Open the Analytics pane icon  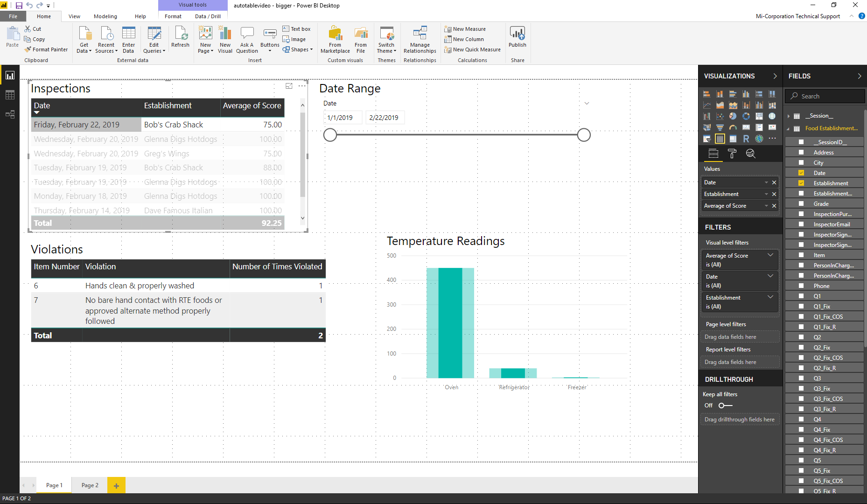[x=750, y=154]
